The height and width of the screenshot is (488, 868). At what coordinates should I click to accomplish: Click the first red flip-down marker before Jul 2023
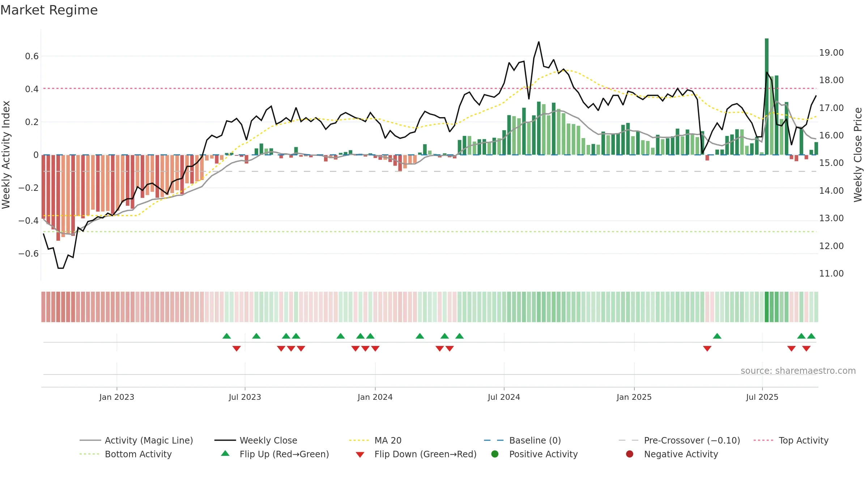tap(237, 348)
